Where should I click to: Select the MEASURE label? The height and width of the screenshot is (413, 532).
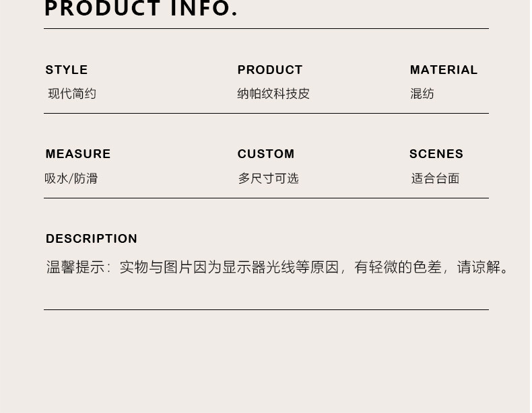(x=78, y=154)
